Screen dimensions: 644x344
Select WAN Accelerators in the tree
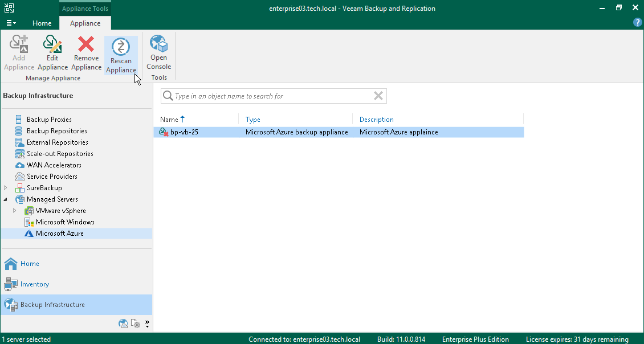(54, 165)
